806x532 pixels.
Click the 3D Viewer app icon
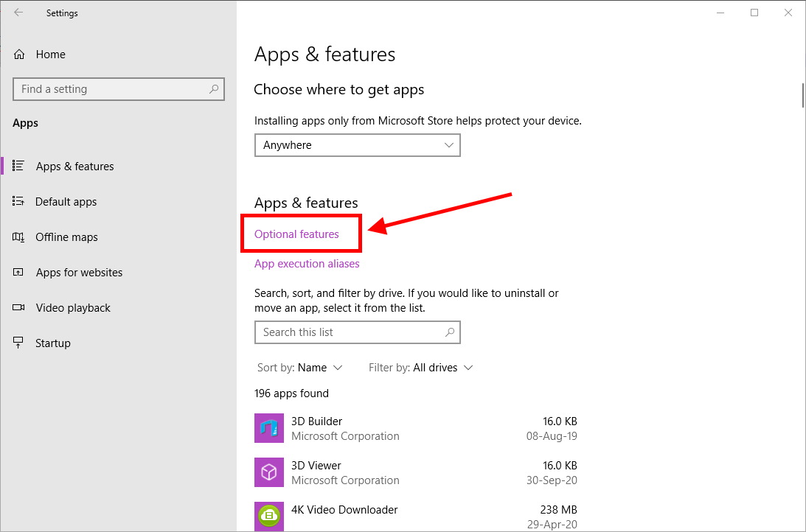coord(269,472)
